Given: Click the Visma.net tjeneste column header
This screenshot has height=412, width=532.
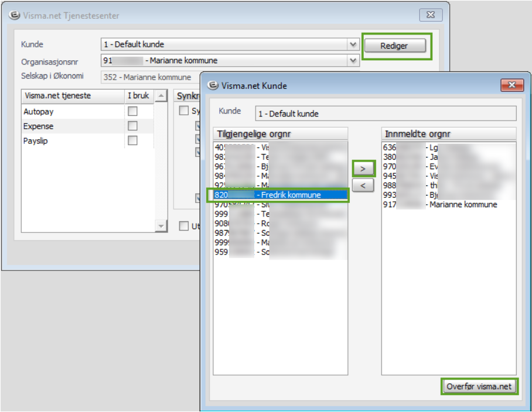Looking at the screenshot, I should pyautogui.click(x=73, y=96).
